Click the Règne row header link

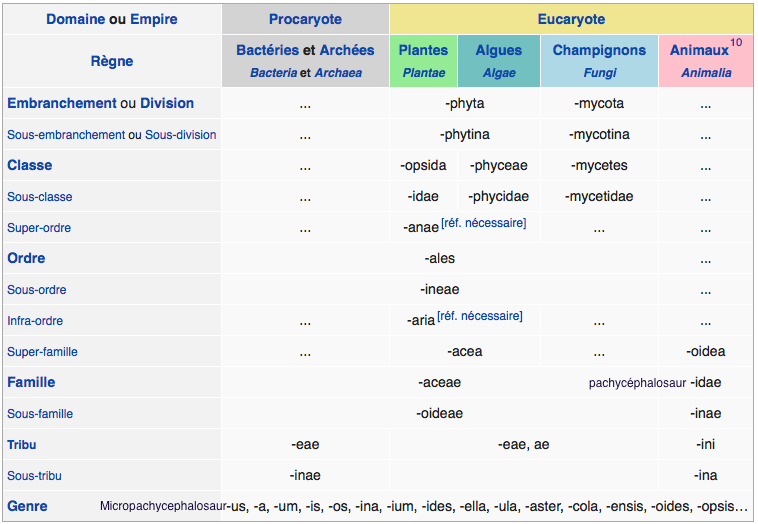[111, 61]
